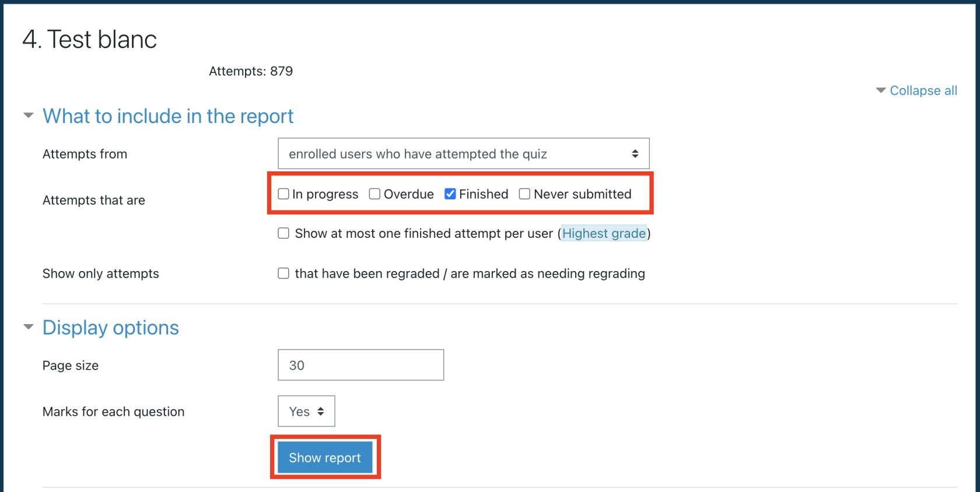Focus the Page size input field
The height and width of the screenshot is (492, 980).
(x=360, y=365)
